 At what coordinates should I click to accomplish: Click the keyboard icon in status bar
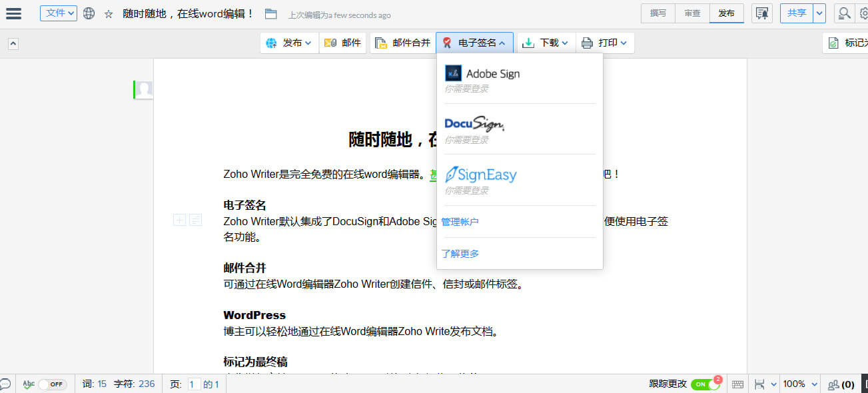[x=737, y=384]
